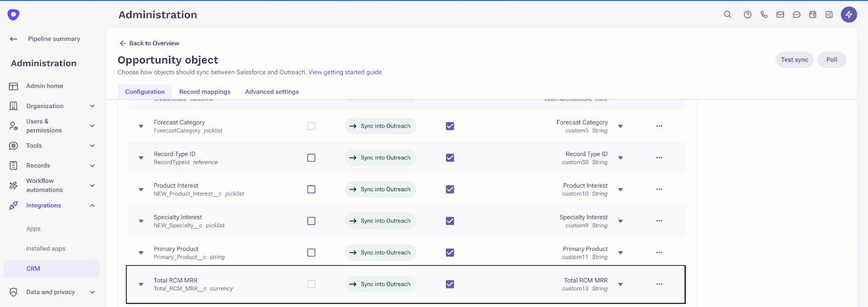Click Back to Overview link
Viewport: 868px width, 307px height.
[x=150, y=43]
